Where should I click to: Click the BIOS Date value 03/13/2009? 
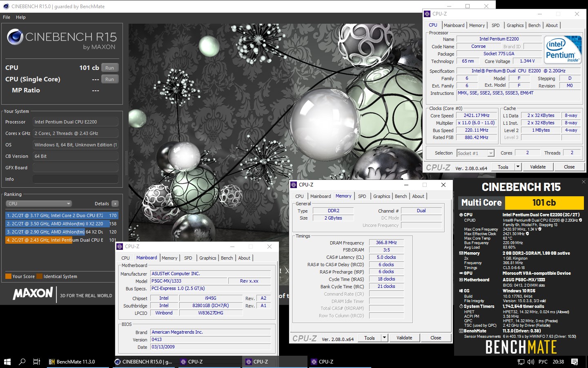(x=211, y=347)
